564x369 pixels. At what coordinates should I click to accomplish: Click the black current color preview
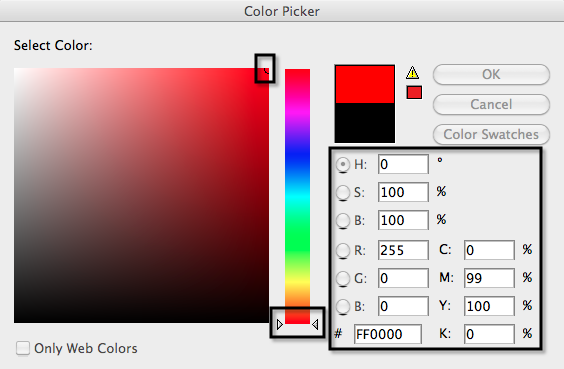[365, 123]
